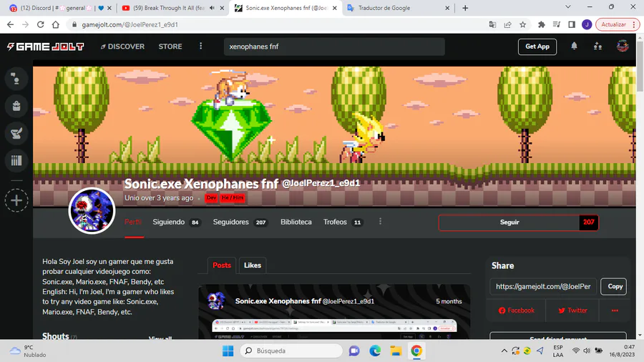The height and width of the screenshot is (362, 644).
Task: Select the Perfil tab
Action: pyautogui.click(x=134, y=222)
